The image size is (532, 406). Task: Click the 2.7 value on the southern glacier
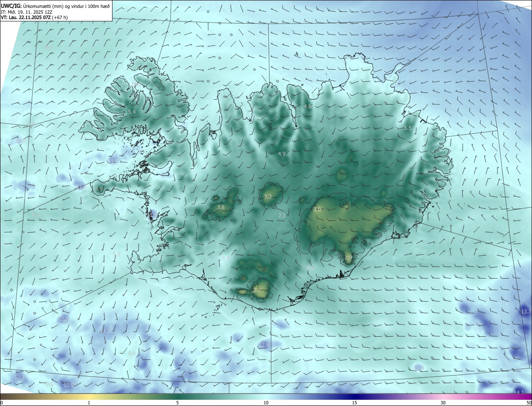coord(257,290)
